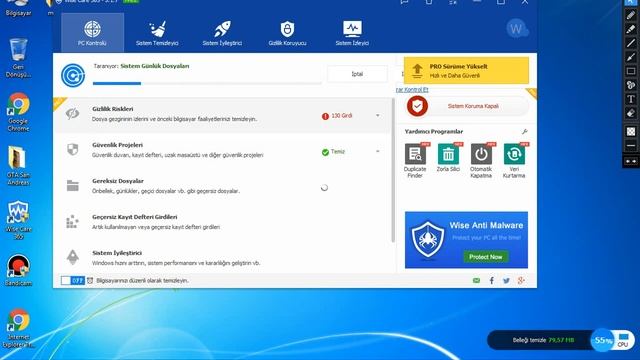This screenshot has height=360, width=640.
Task: Select the rectangle tool in drawing toolbar
Action: (x=631, y=71)
